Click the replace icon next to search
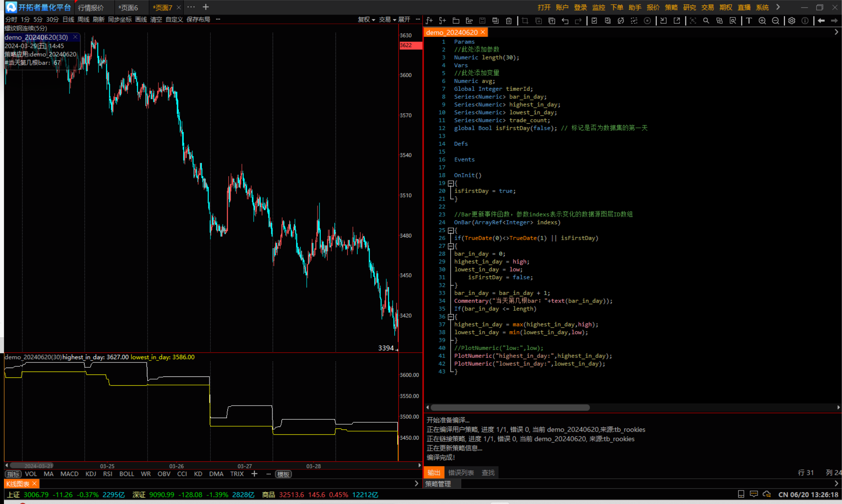842x504 pixels. [x=719, y=21]
